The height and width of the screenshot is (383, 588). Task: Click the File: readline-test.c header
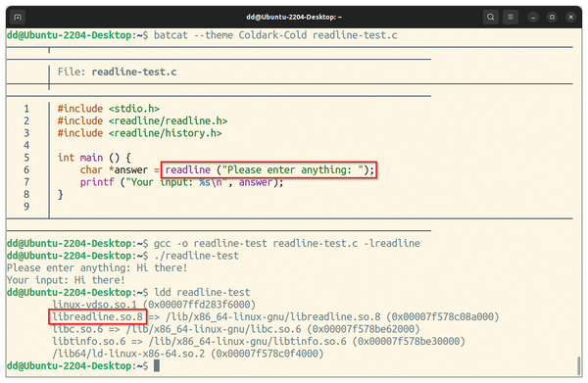coord(117,72)
